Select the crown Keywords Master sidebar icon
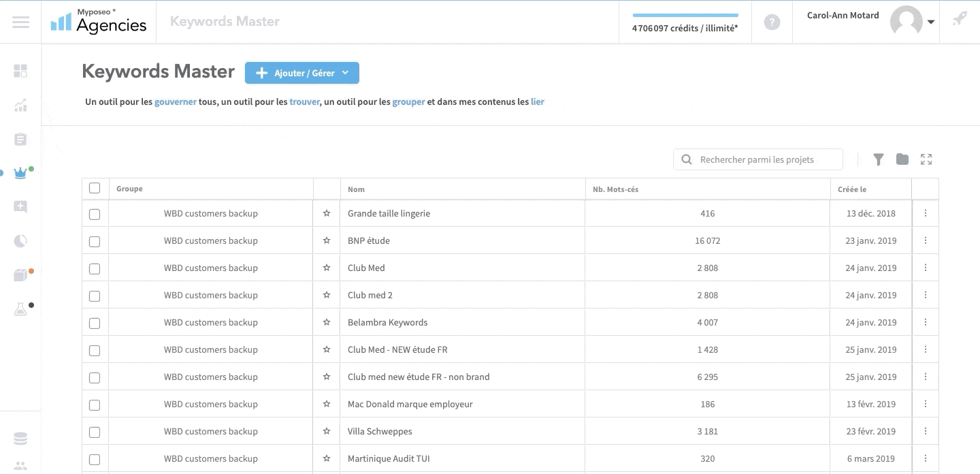980x474 pixels. tap(20, 173)
